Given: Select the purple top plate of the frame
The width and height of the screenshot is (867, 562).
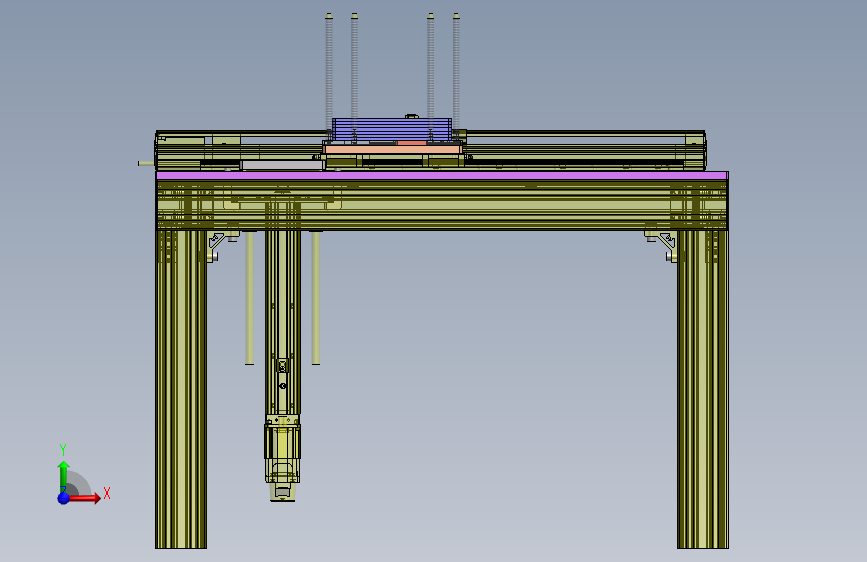Looking at the screenshot, I should 442,175.
